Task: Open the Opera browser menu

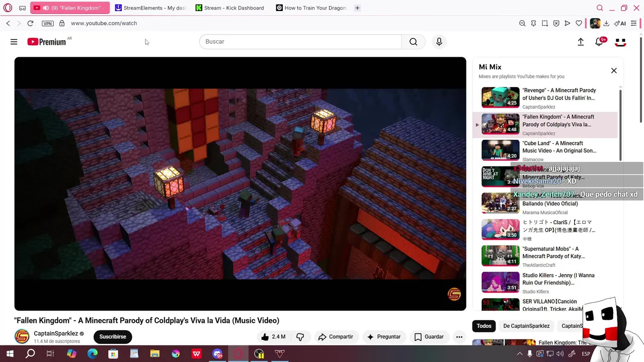Action: [9, 8]
